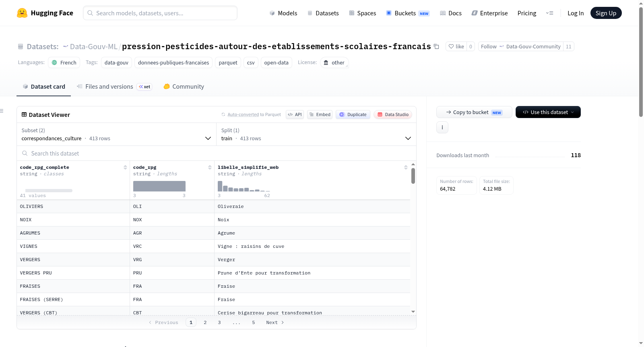Open the API button

click(295, 114)
